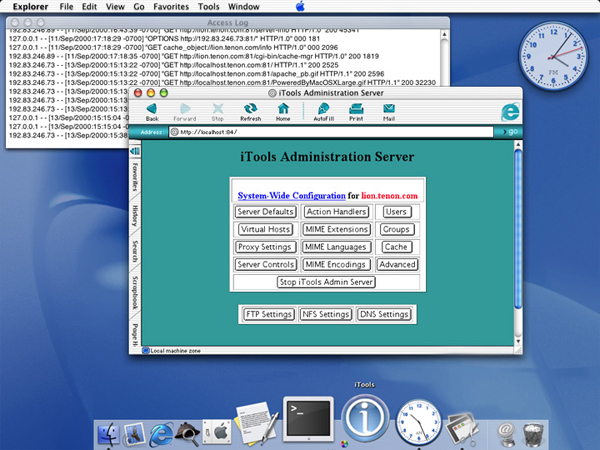Open the Scrapbook sidebar tab
This screenshot has height=450, width=600.
[x=135, y=292]
